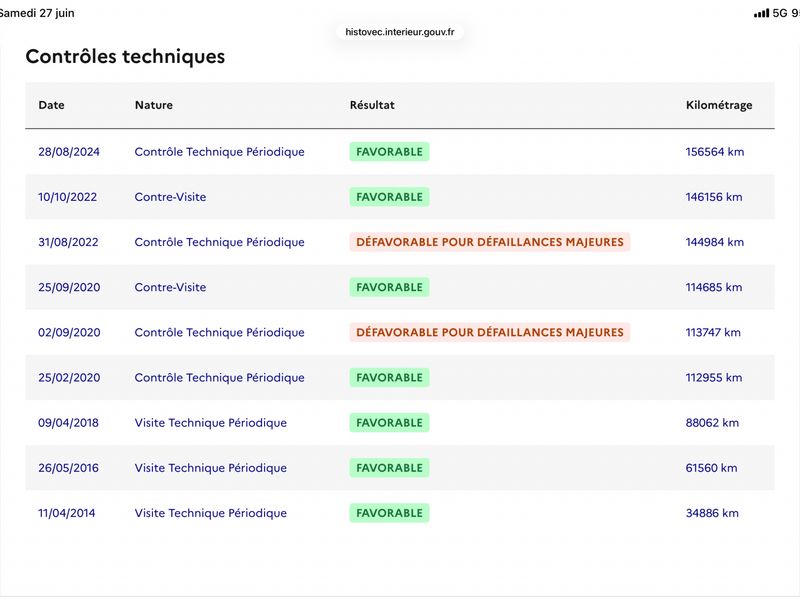The height and width of the screenshot is (600, 800).
Task: Click DÉFAVORABLE badge on 02/09/2020 row
Action: coord(490,332)
